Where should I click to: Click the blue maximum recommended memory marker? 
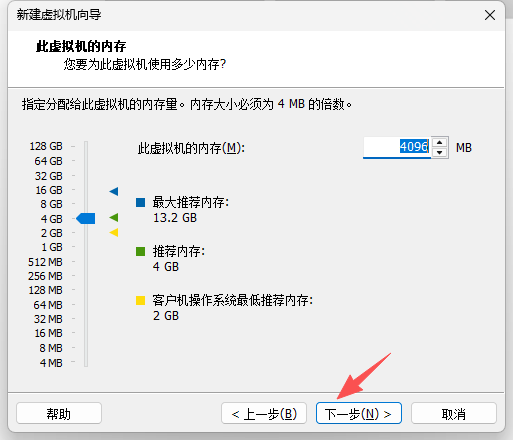[114, 191]
